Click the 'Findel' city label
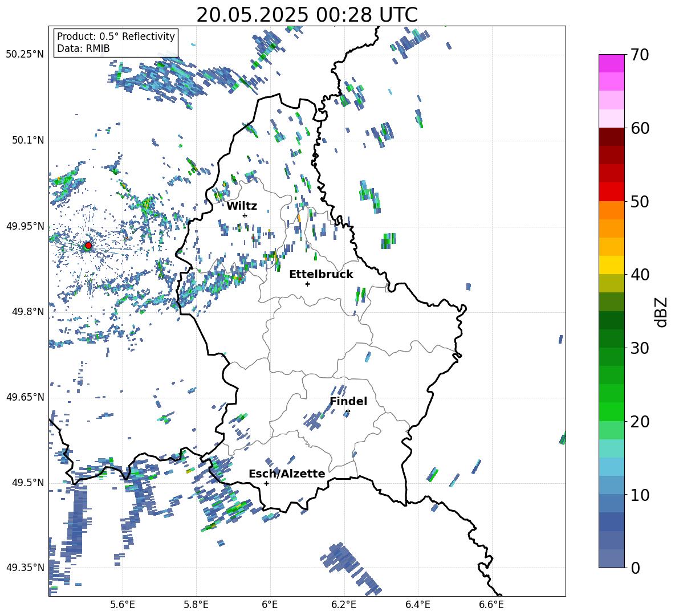Viewport: 675px width, 616px height. [348, 401]
